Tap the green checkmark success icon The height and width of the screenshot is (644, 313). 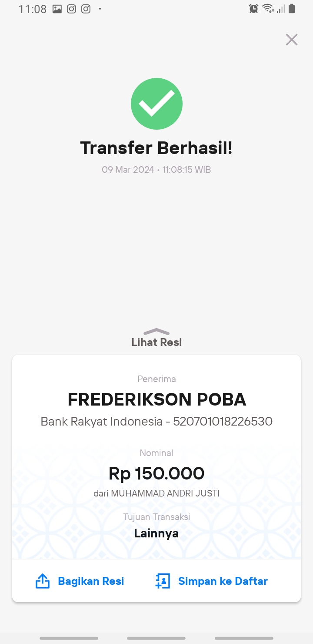click(156, 104)
